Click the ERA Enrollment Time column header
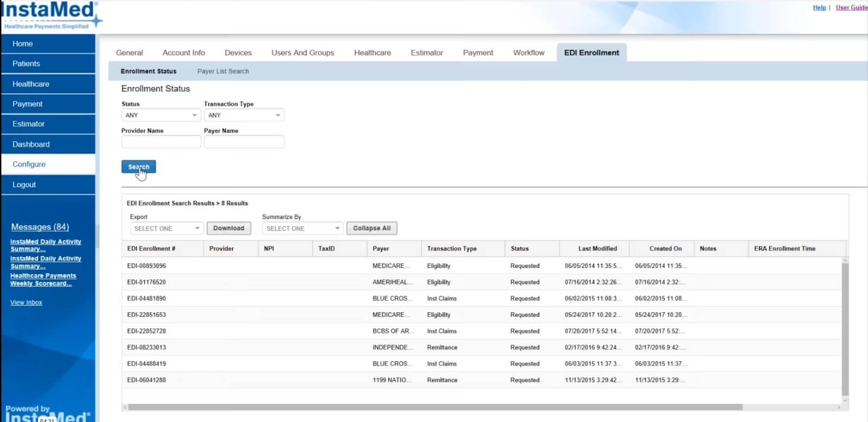 point(797,248)
